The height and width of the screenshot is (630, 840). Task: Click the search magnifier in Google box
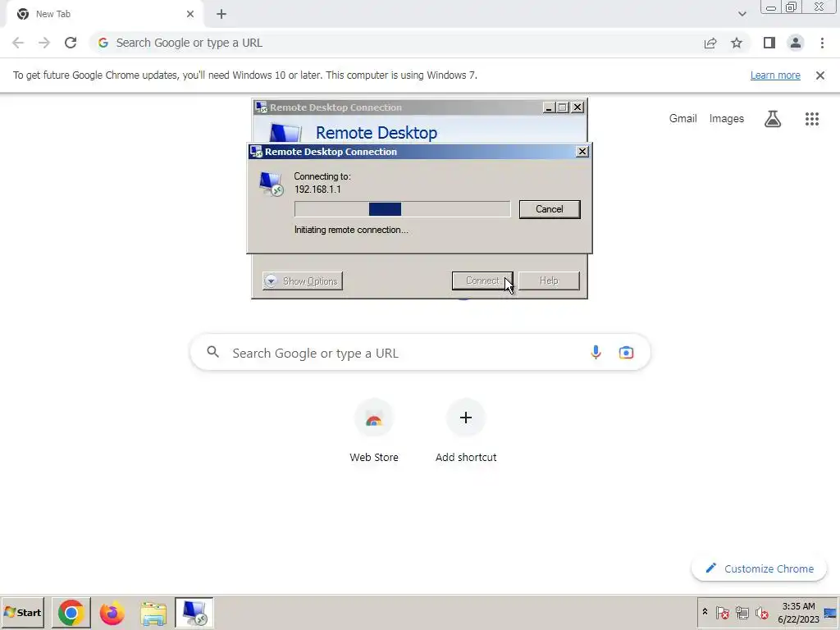212,352
